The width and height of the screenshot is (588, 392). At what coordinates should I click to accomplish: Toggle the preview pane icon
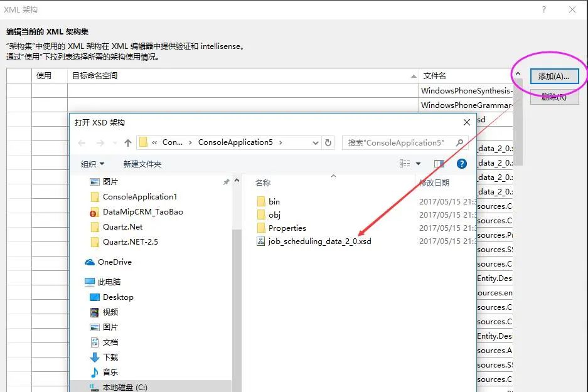click(439, 164)
